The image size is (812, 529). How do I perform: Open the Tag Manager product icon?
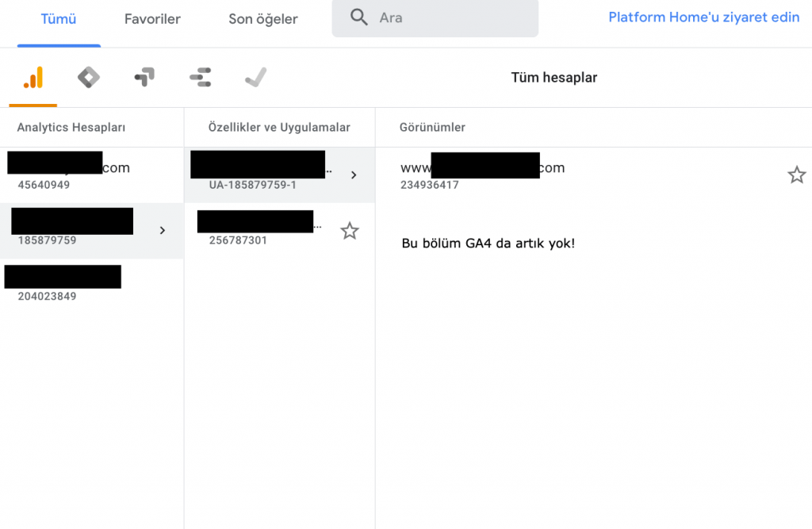click(88, 78)
